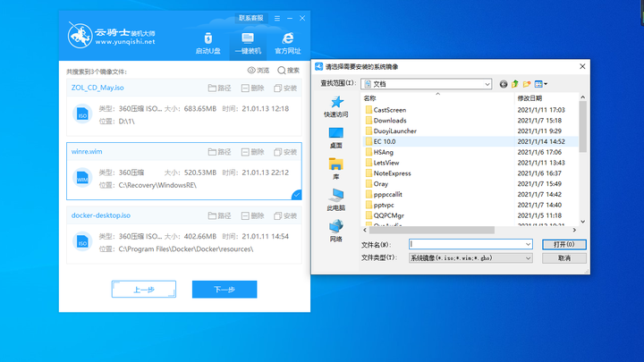Click the ISO icon of ZOL_CD_May.iso
Image resolution: width=644 pixels, height=362 pixels.
click(82, 114)
